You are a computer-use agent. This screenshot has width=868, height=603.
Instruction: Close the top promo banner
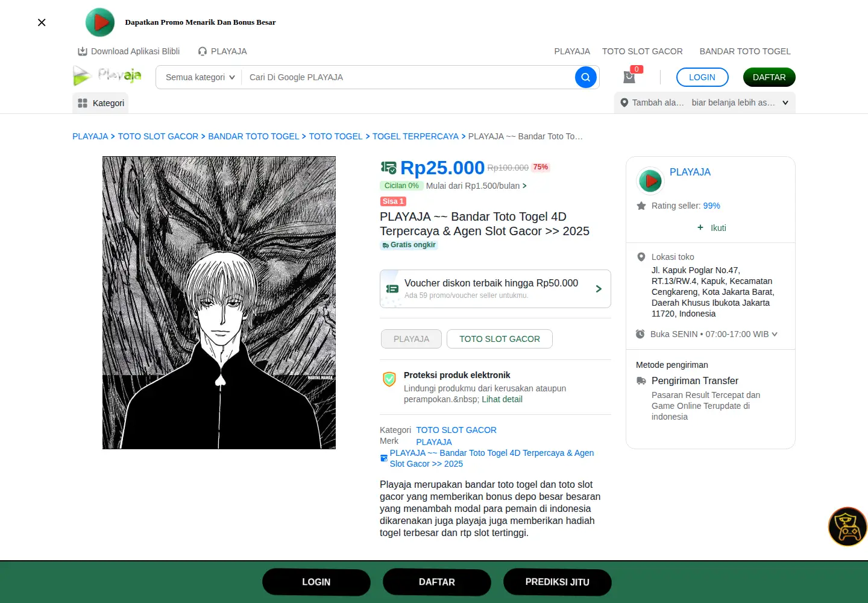(x=42, y=22)
